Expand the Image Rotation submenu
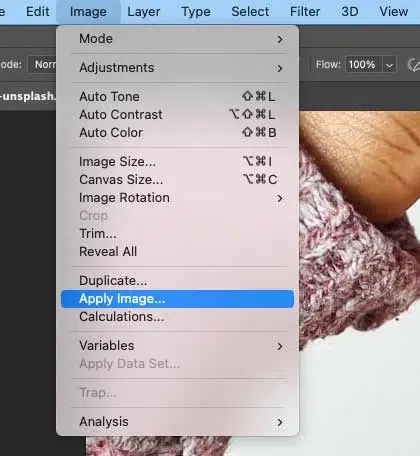Viewport: 420px width, 456px height. [x=178, y=198]
